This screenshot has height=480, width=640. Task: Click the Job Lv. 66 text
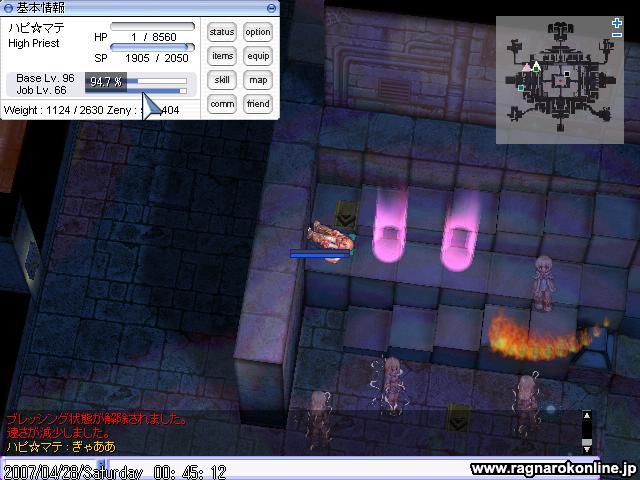[x=41, y=90]
